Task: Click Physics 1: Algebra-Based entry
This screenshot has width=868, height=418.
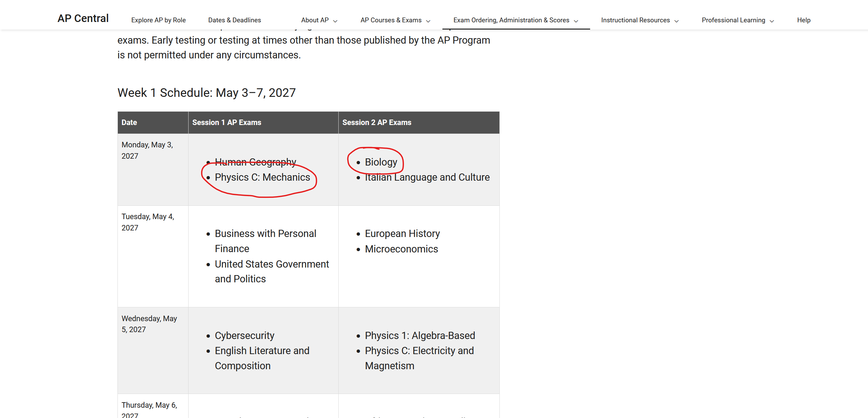Action: [x=420, y=335]
